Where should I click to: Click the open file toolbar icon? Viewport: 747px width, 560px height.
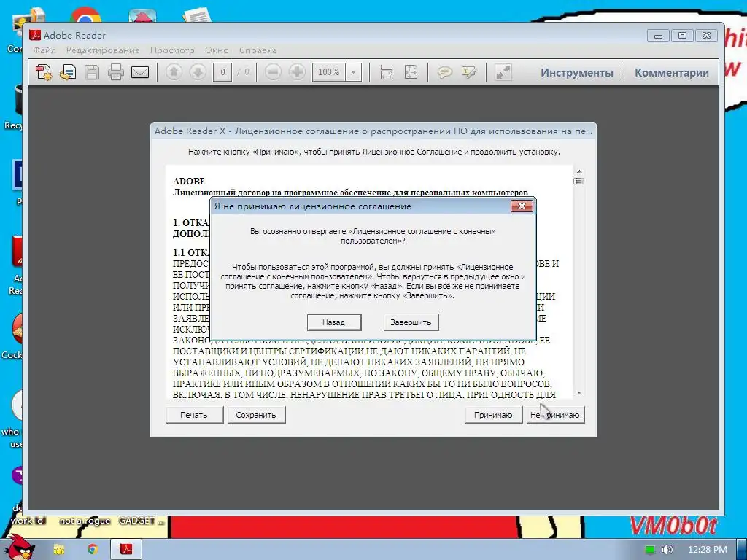tap(68, 72)
